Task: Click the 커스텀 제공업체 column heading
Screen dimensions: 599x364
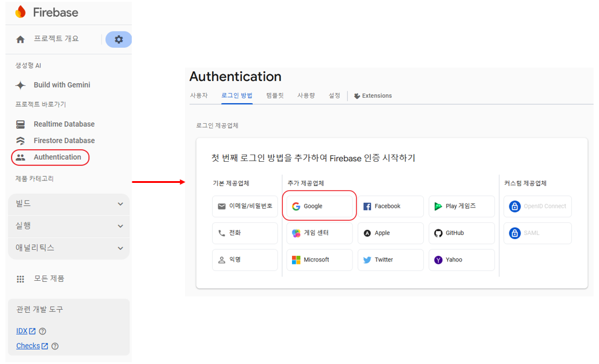Action: (x=525, y=184)
